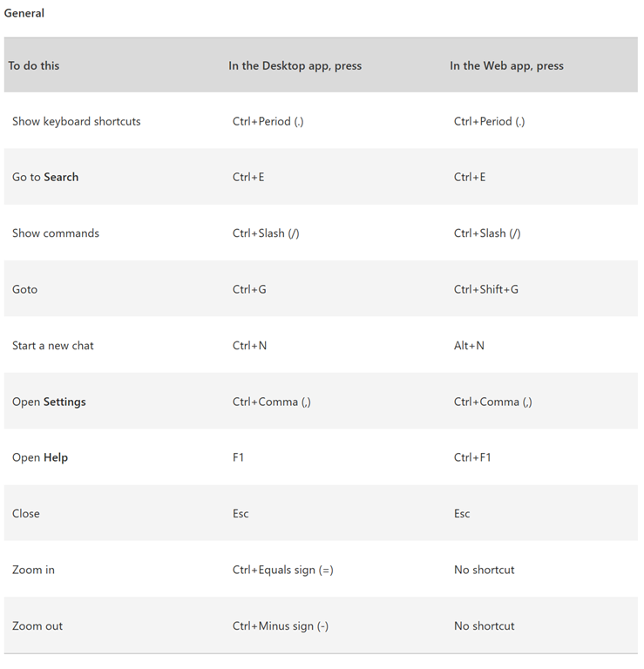Click the "Open Settings" row label
The height and width of the screenshot is (669, 644).
[x=49, y=402]
